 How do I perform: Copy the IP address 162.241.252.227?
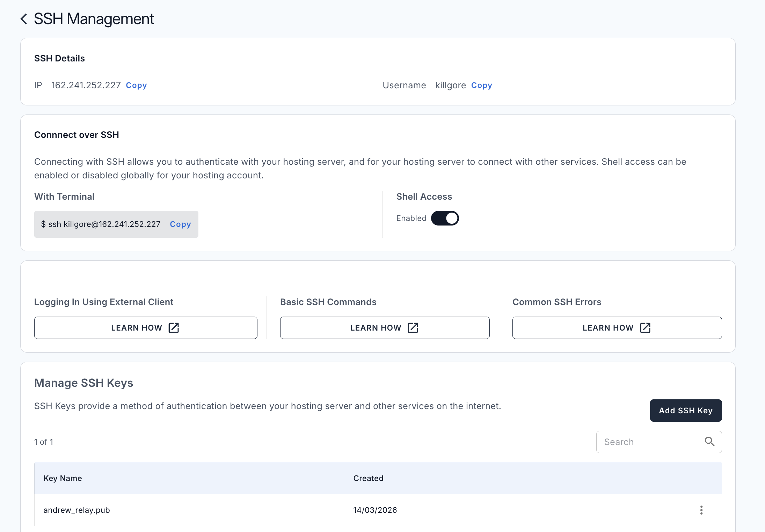pos(136,85)
